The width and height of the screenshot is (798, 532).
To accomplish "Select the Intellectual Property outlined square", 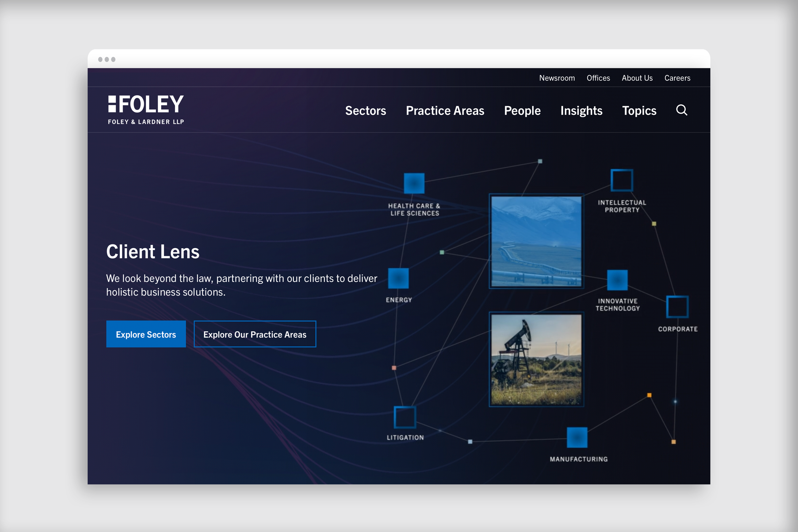I will (622, 180).
